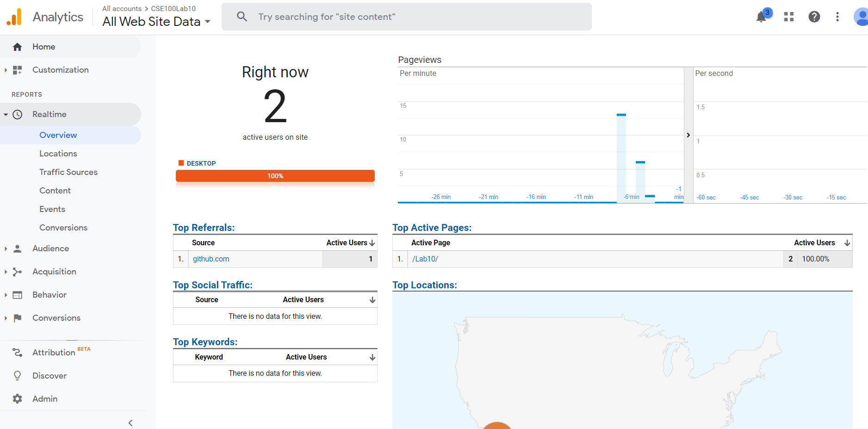This screenshot has height=429, width=868.
Task: Open the Attribution BETA menu item
Action: coord(62,353)
